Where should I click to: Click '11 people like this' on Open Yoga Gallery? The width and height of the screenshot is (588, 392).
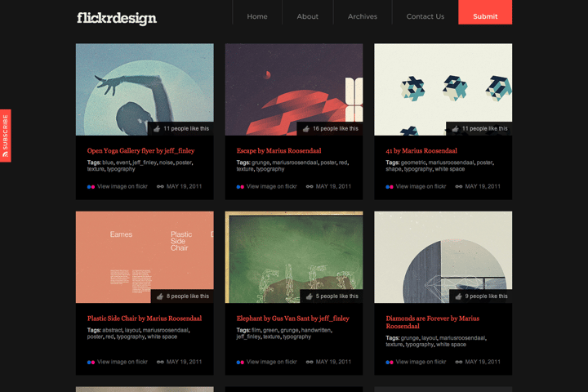coord(186,129)
